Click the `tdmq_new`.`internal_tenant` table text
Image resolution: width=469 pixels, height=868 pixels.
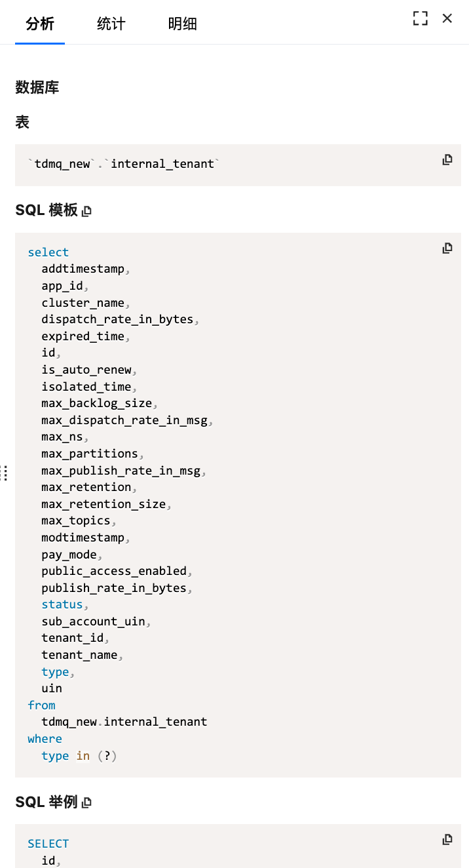pyautogui.click(x=124, y=164)
